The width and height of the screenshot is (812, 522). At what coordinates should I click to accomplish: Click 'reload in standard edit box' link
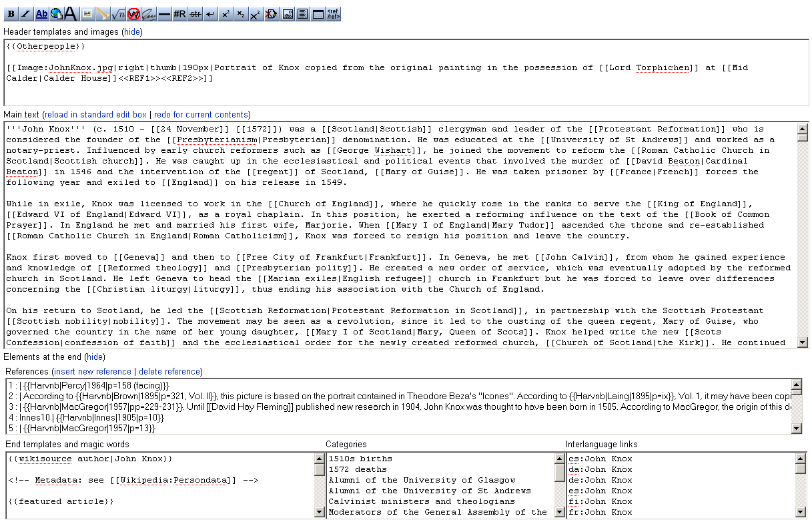pyautogui.click(x=95, y=114)
